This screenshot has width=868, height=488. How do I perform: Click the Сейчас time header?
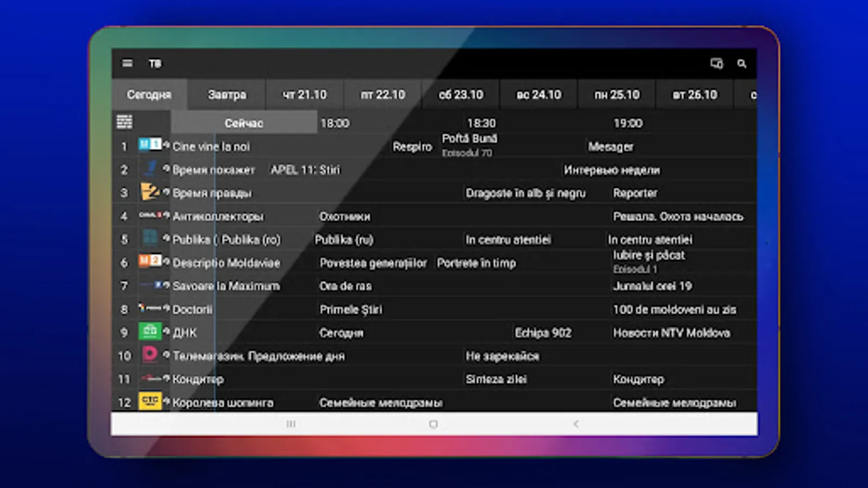coord(244,123)
